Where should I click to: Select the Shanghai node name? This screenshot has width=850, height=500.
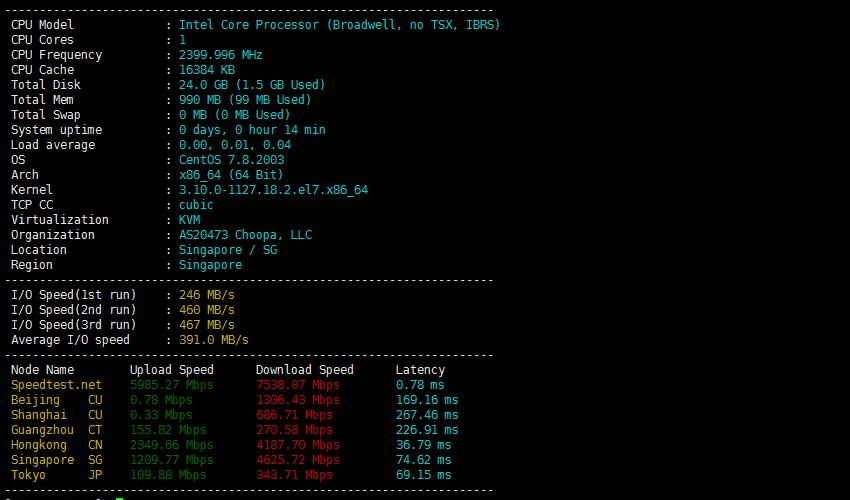pos(38,415)
